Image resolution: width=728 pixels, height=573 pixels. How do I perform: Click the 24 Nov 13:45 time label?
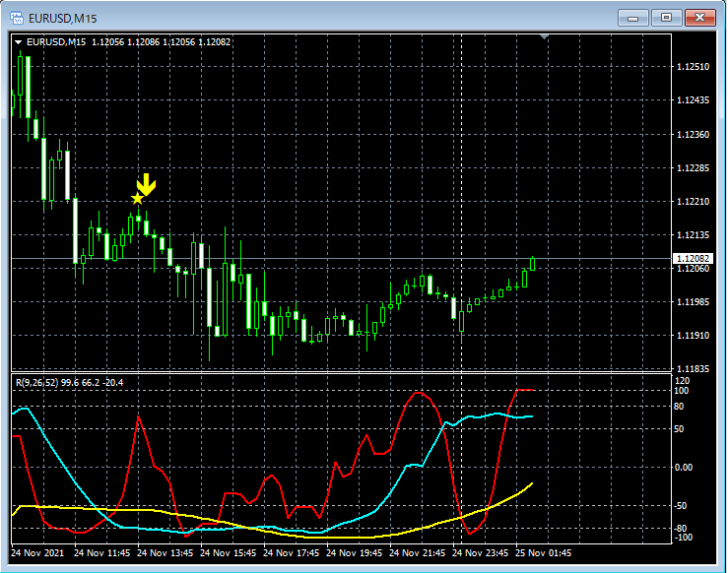(165, 553)
